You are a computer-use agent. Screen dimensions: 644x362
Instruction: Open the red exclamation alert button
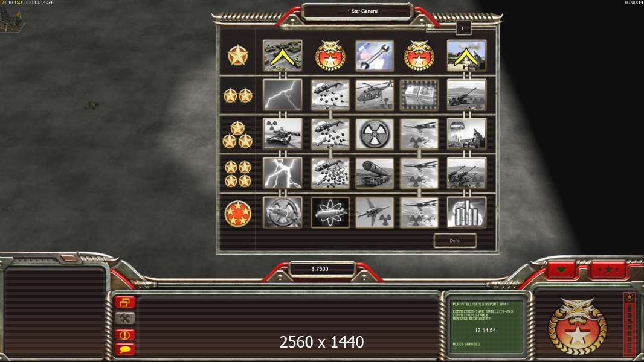point(125,334)
